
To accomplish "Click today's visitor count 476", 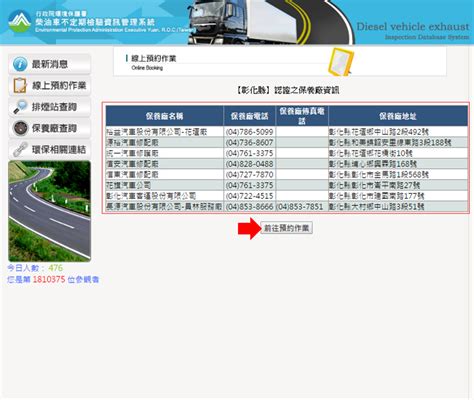I will coord(55,268).
